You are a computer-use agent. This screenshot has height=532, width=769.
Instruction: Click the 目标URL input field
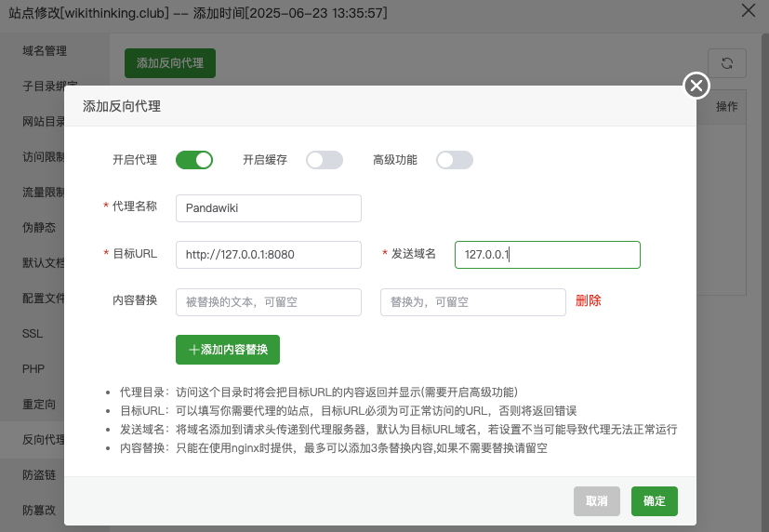coord(269,255)
